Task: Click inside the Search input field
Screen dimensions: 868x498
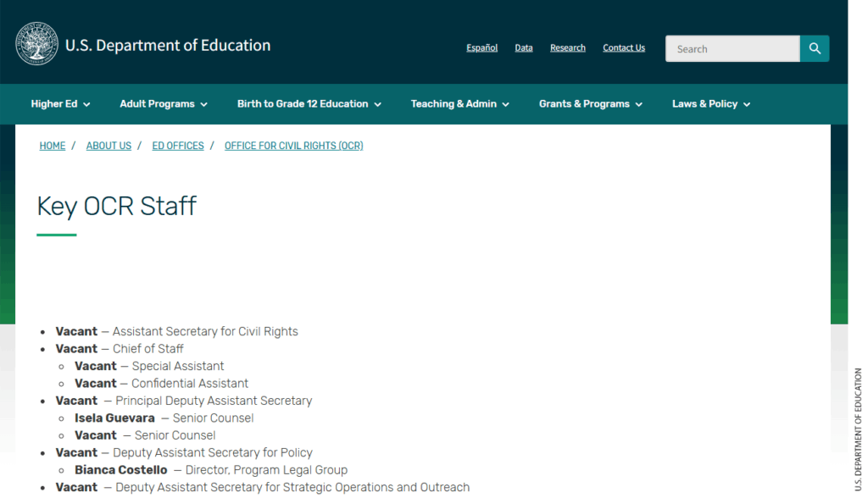Action: (x=732, y=48)
